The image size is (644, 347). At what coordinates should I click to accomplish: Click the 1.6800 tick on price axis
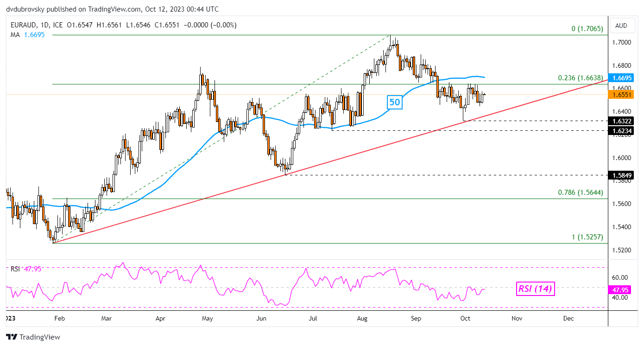pos(623,65)
